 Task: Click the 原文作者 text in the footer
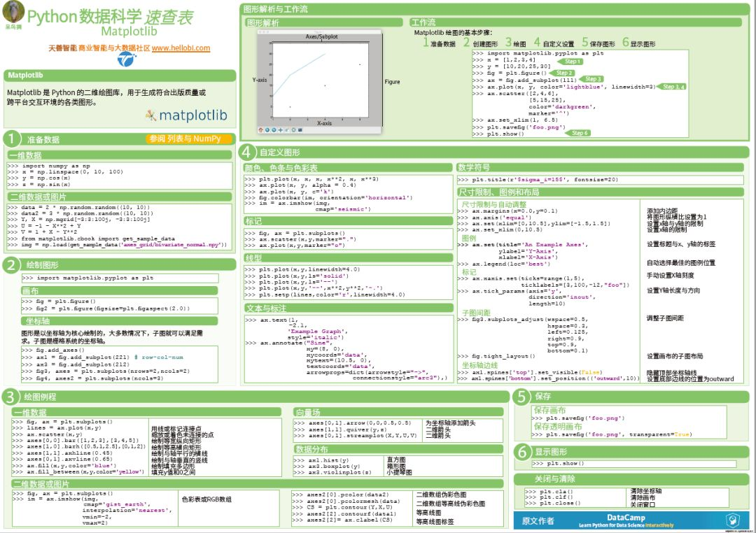[x=538, y=520]
